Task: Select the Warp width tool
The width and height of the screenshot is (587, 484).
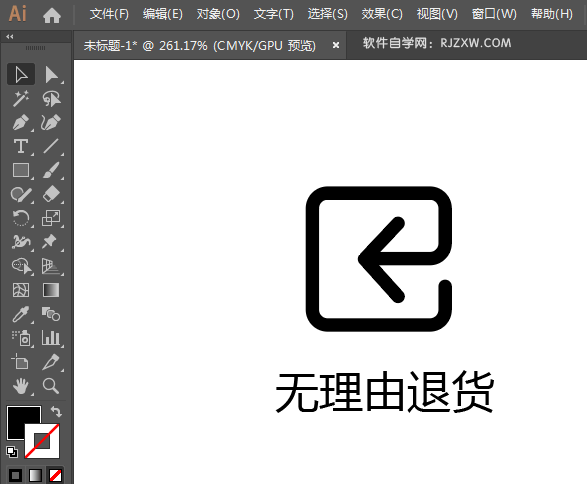Action: tap(21, 242)
